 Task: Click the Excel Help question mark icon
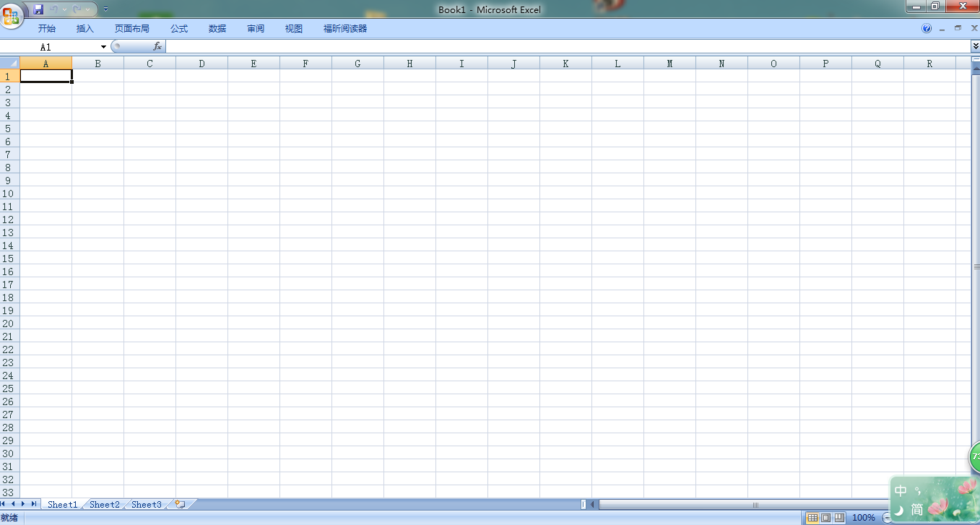[x=927, y=29]
